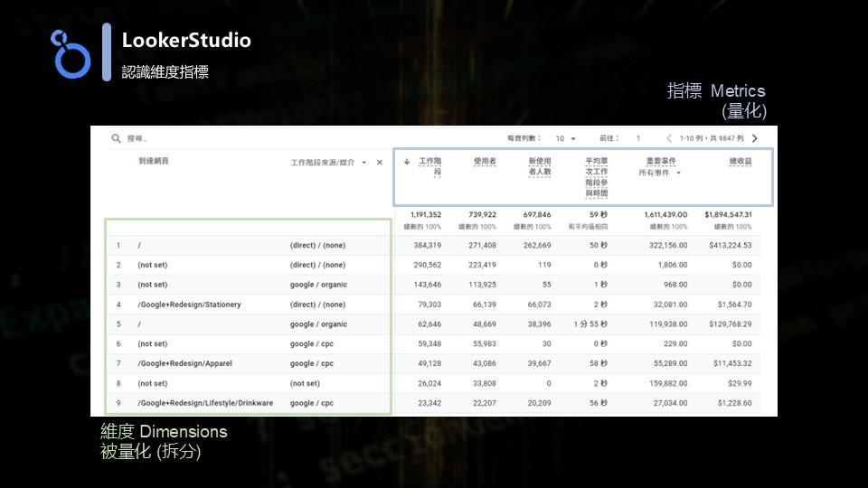
Task: Go to next page of rows
Action: coord(755,138)
